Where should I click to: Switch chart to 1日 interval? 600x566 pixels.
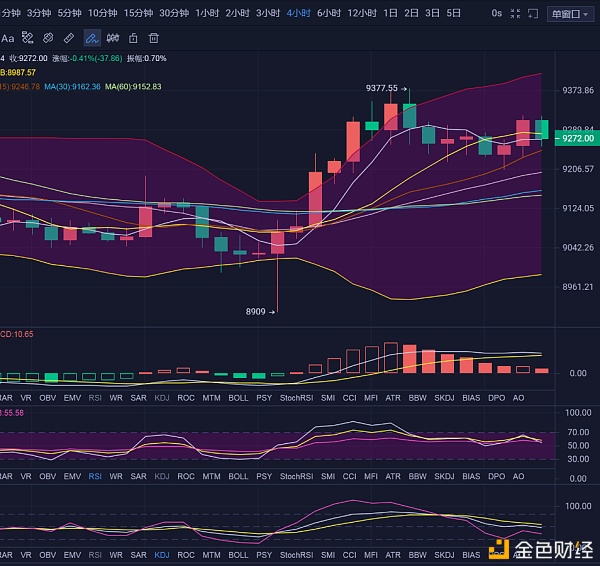390,13
